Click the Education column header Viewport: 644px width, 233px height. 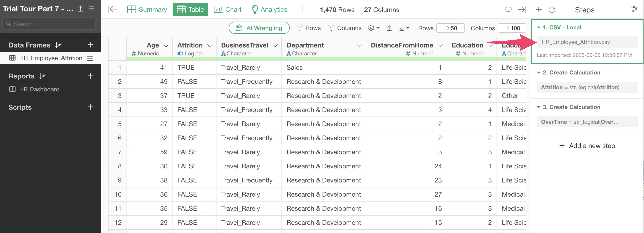467,45
